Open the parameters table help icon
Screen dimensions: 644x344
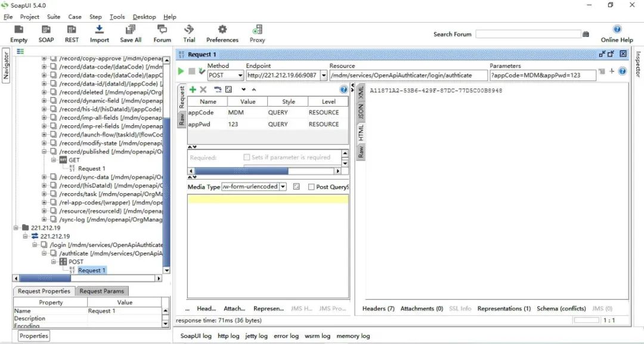coord(344,89)
